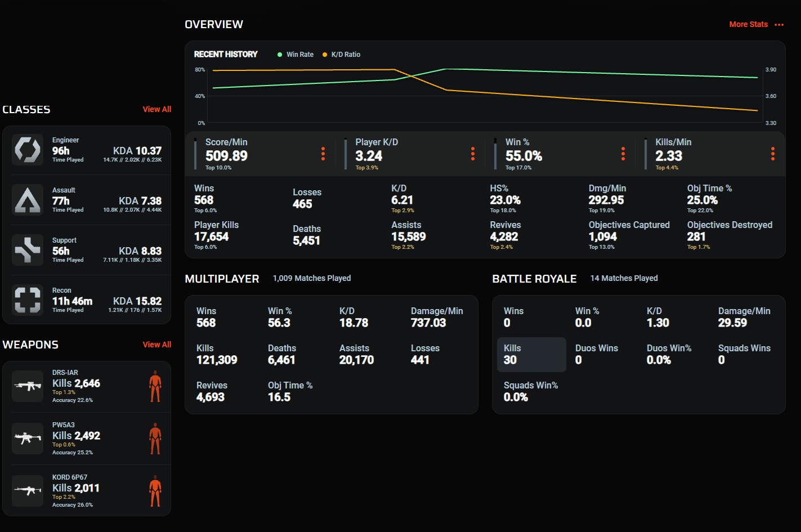
Task: Open the Win % options menu
Action: point(623,154)
